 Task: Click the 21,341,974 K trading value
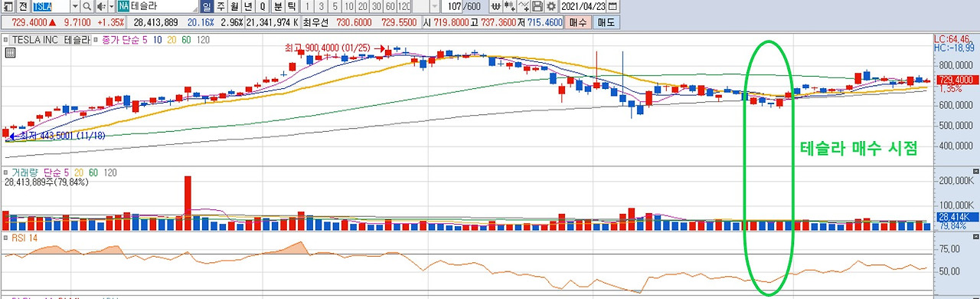273,22
